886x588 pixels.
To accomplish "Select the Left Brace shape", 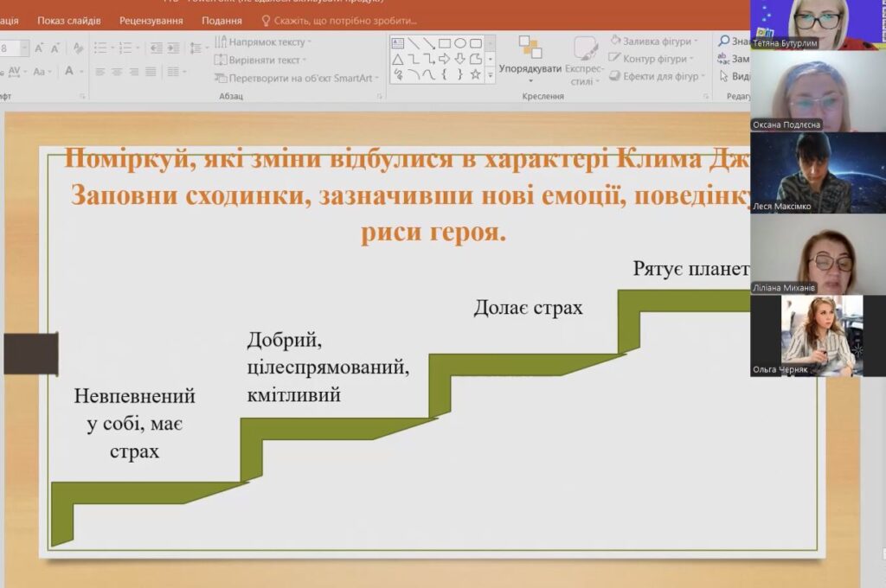I will pos(445,74).
